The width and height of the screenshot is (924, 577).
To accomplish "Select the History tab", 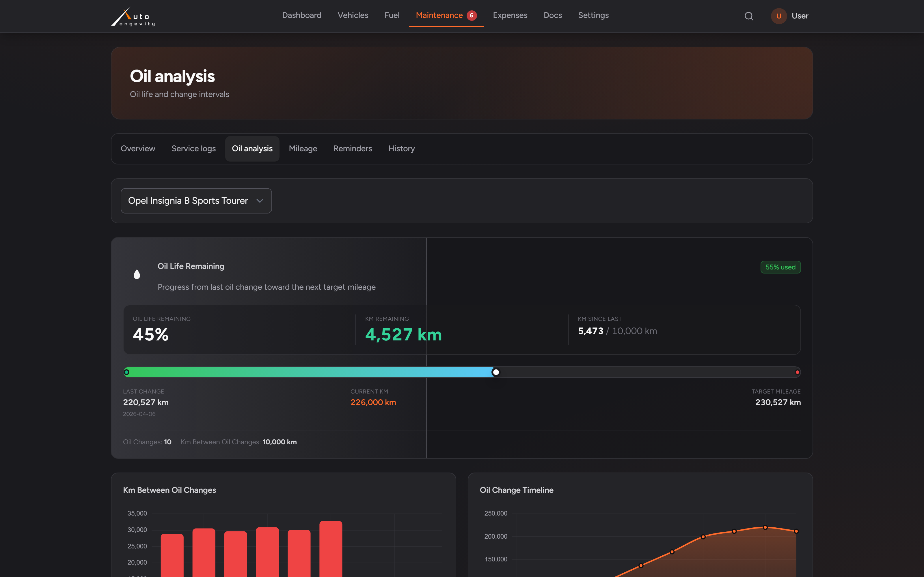I will 401,149.
